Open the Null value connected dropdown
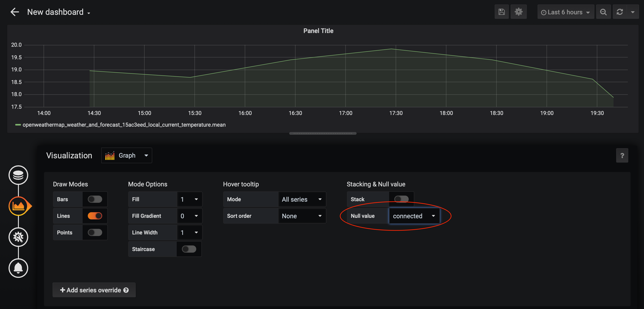The image size is (644, 309). 414,216
